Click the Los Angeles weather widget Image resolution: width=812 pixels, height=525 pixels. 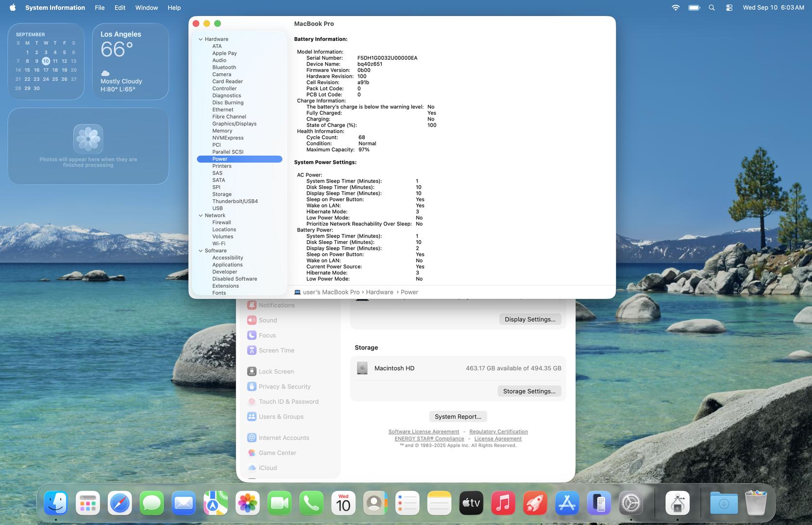coord(131,61)
